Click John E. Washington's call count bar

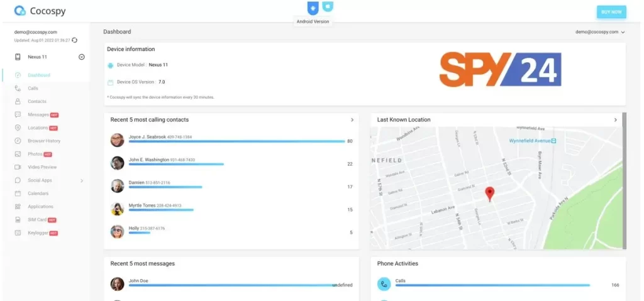tap(176, 164)
